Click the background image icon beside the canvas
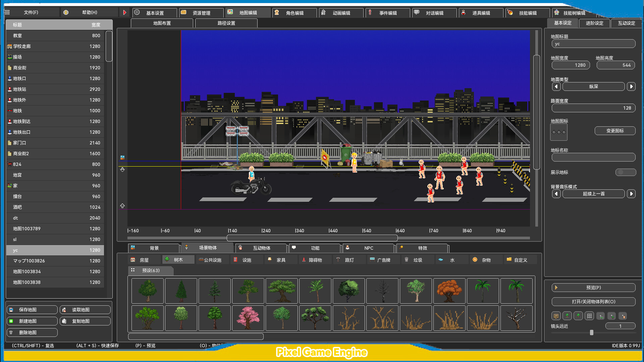 122,157
